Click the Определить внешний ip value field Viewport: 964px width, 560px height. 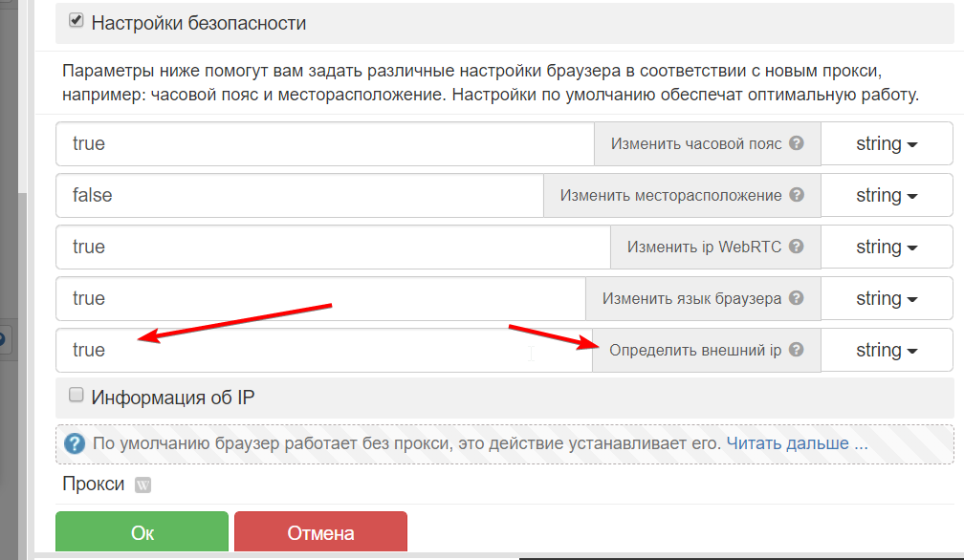324,351
